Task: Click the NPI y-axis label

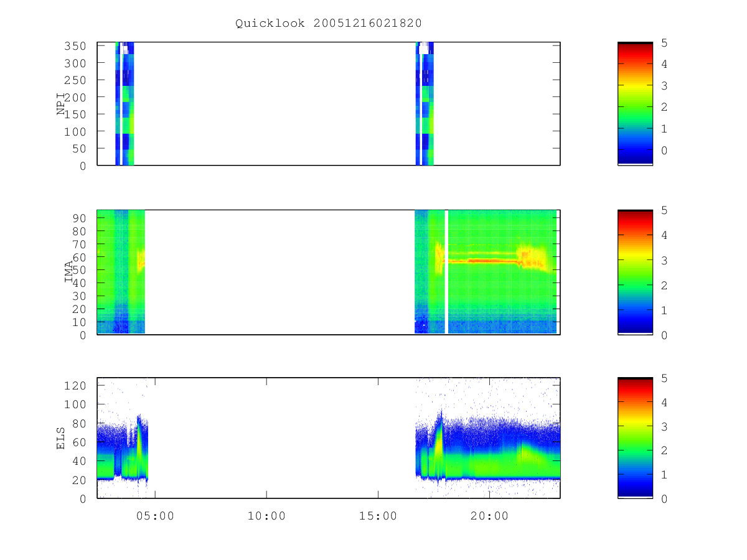Action: tap(61, 104)
